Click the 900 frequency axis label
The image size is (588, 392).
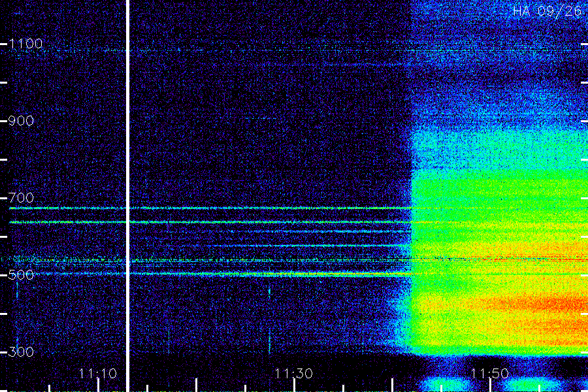point(21,121)
